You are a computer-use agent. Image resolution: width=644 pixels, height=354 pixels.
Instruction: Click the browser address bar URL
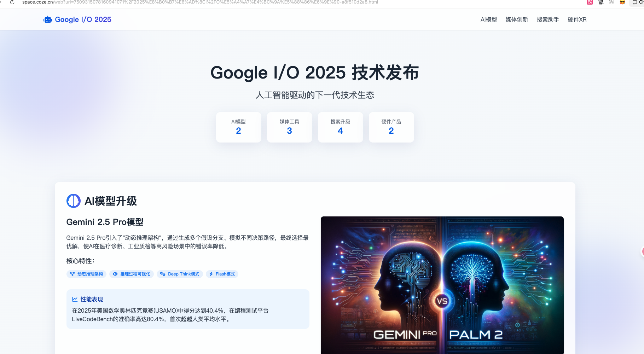pos(200,2)
